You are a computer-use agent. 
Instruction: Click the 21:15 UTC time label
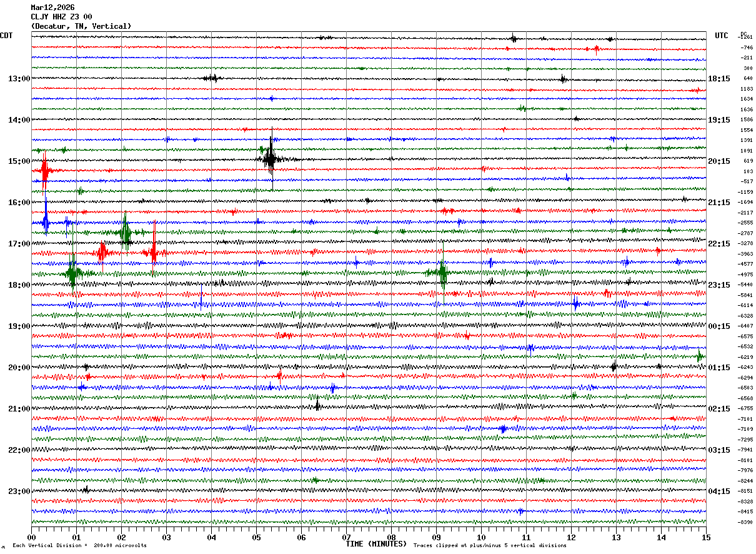(719, 203)
